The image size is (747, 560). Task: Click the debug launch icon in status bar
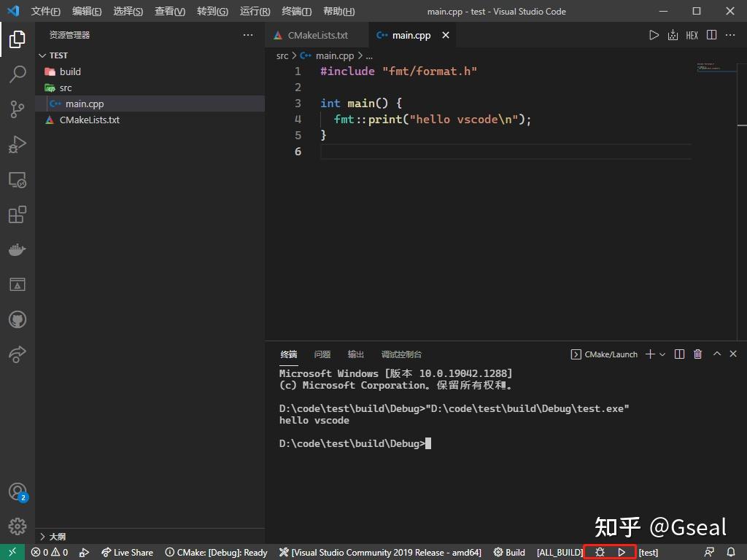(85, 553)
